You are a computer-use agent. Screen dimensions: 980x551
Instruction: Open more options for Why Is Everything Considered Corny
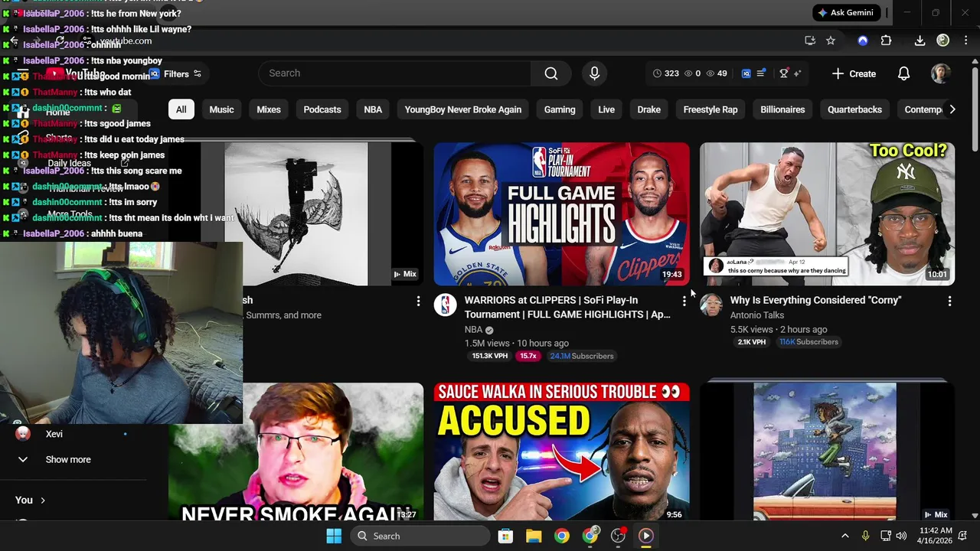(949, 302)
